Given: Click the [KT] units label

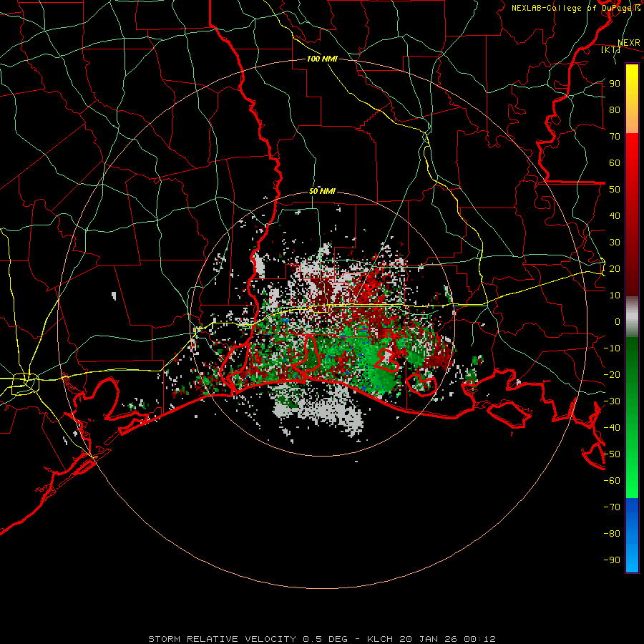Looking at the screenshot, I should pos(610,49).
